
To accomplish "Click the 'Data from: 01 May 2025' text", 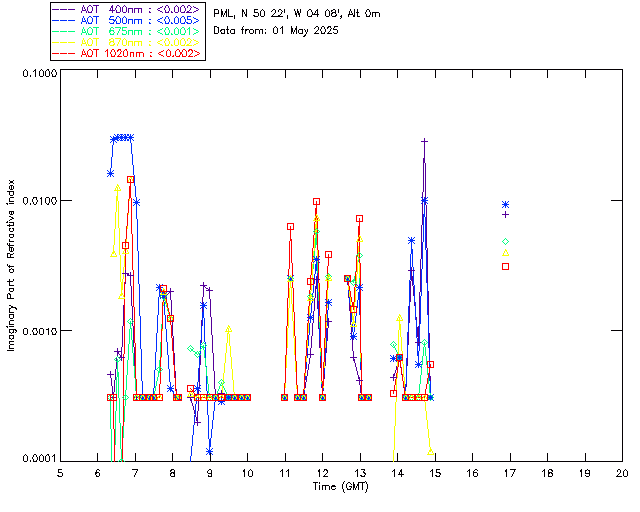I will pos(276,31).
